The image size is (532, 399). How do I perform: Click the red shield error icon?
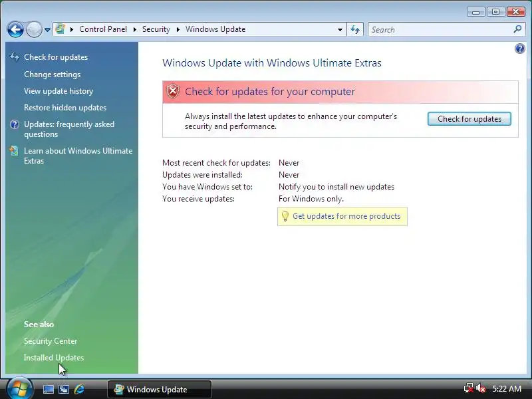tap(173, 91)
